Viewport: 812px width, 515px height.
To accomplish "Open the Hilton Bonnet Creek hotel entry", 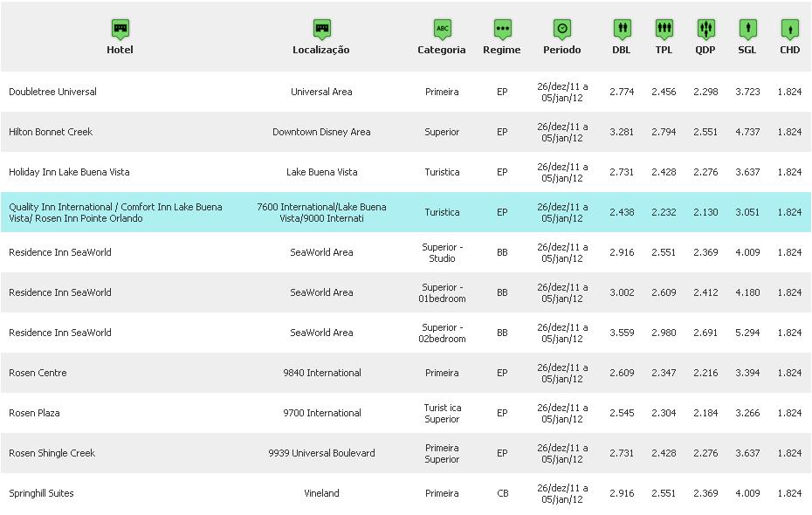I will [x=51, y=132].
